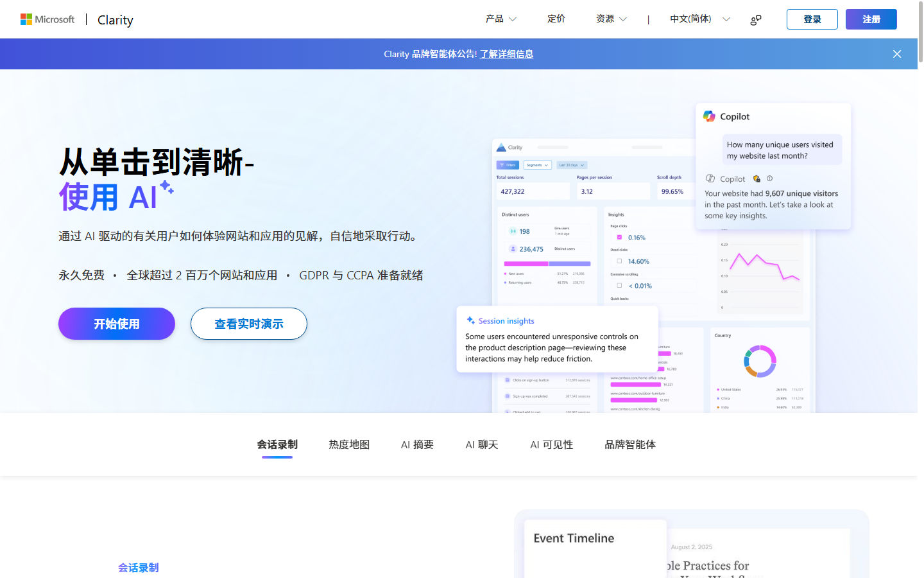The height and width of the screenshot is (578, 924).
Task: Click the feedback person icon in header
Action: [x=756, y=20]
